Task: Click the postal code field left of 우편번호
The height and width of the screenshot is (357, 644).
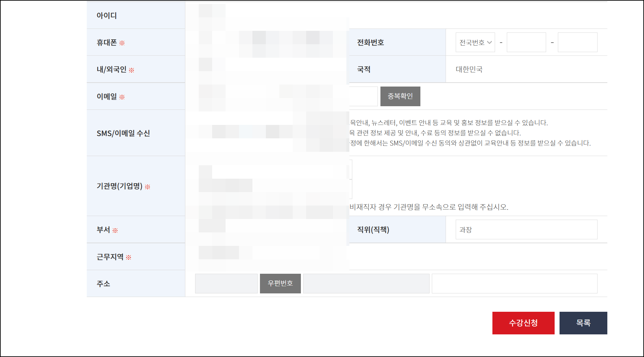Action: click(x=226, y=284)
